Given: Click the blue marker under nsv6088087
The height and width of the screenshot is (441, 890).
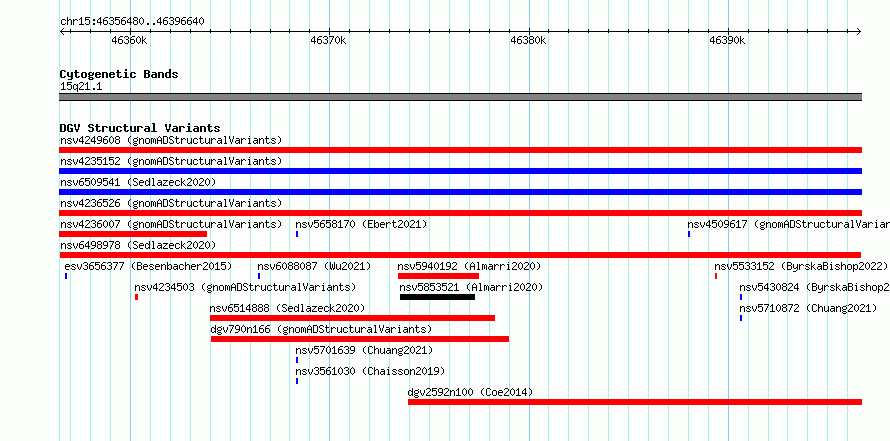Looking at the screenshot, I should pyautogui.click(x=259, y=276).
